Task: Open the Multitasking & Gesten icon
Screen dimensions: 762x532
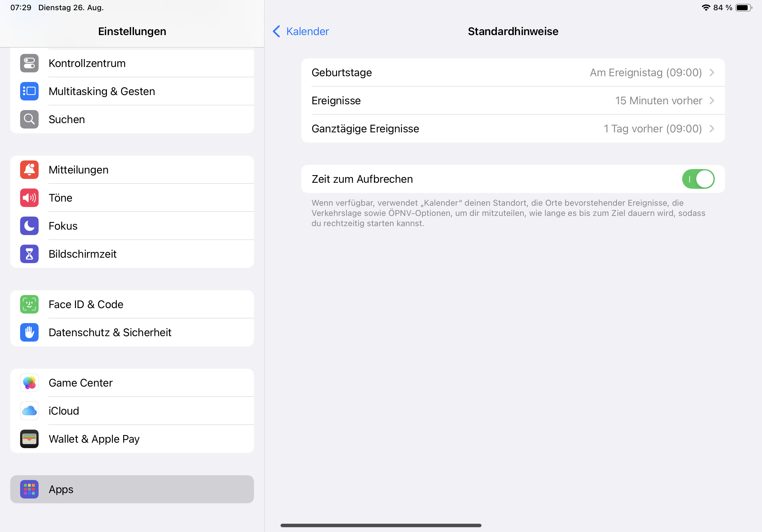Action: pos(29,91)
